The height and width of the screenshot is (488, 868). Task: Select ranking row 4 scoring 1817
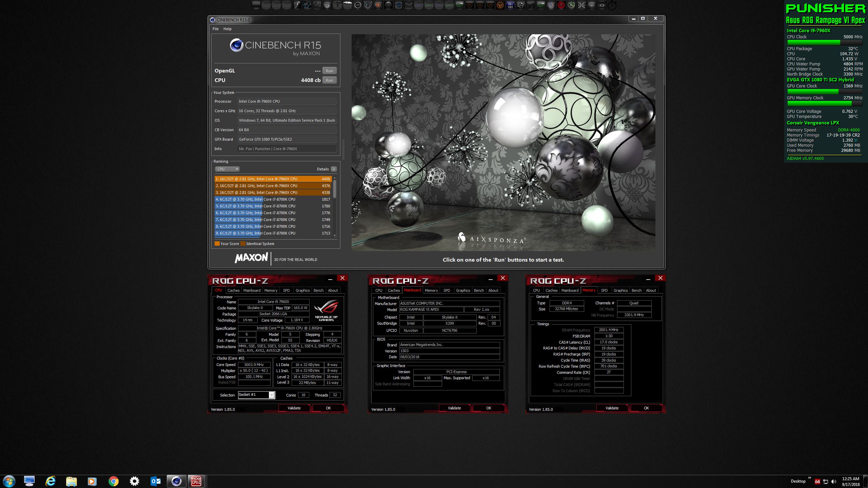coord(273,199)
